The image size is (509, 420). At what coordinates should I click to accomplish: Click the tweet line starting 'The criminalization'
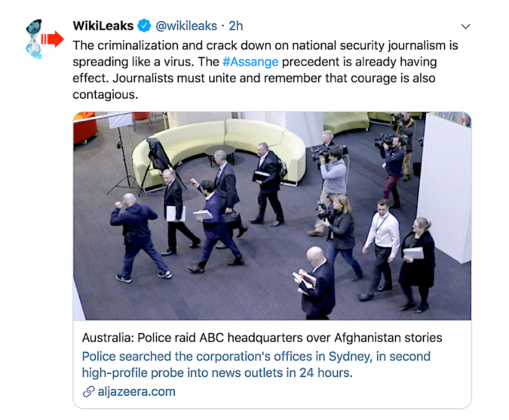pyautogui.click(x=265, y=46)
